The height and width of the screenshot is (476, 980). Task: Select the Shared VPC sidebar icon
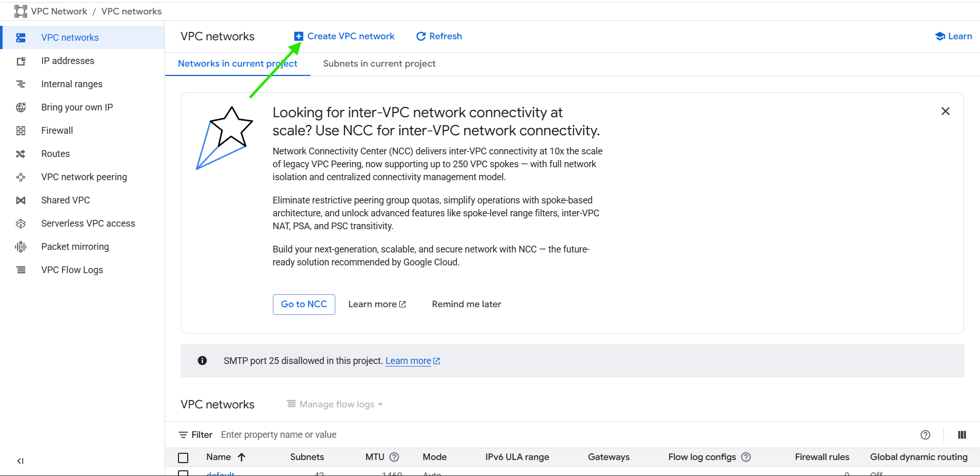pyautogui.click(x=21, y=200)
